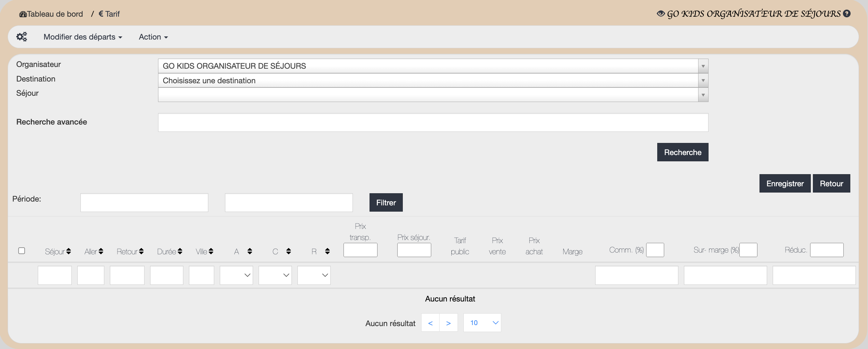Go to previous results page arrow
Screen dimensions: 868x349
click(430, 323)
